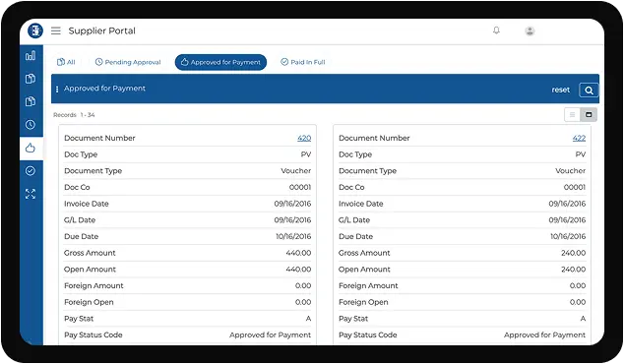Open the three-dot menu beside Approved for Payment

57,90
